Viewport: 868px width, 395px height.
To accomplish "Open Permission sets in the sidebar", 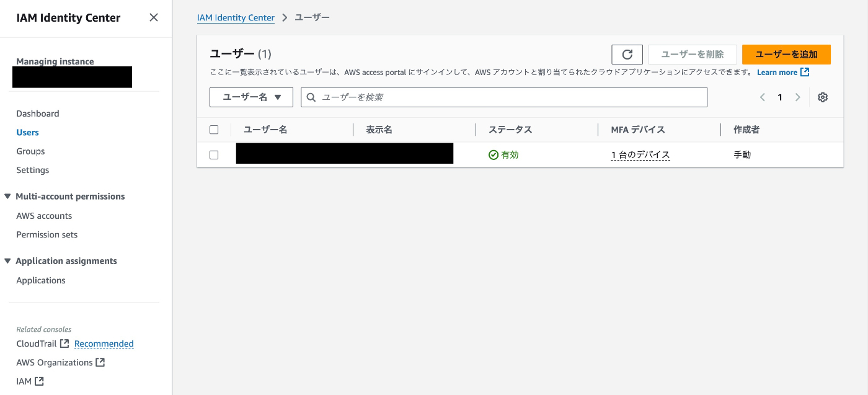I will pos(47,234).
